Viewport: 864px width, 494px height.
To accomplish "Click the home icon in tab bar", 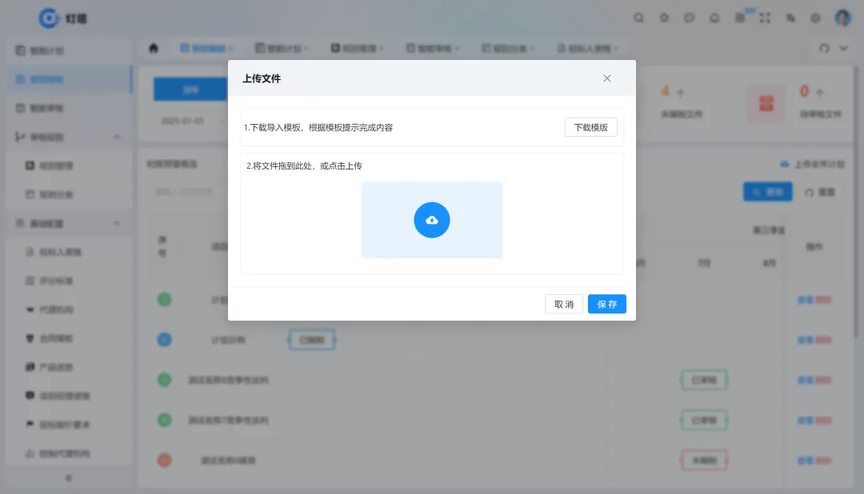I will (x=154, y=48).
